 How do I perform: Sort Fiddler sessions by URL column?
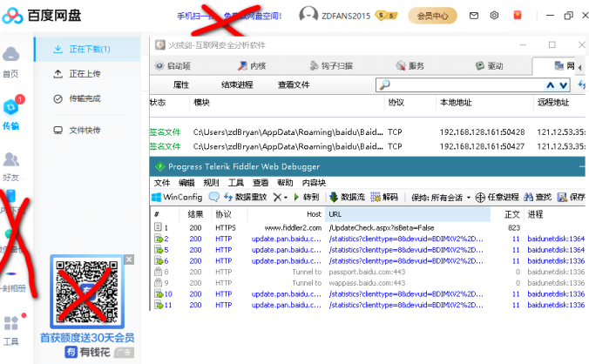click(x=408, y=214)
